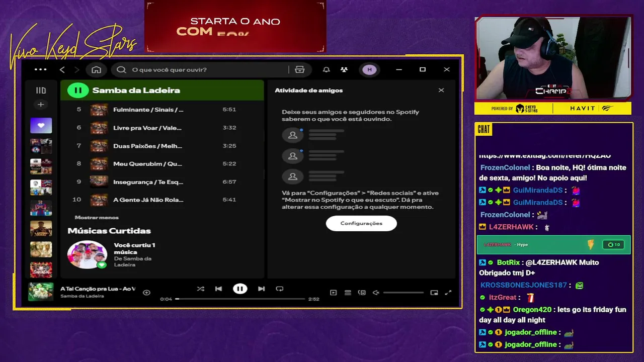The image size is (644, 362).
Task: Expand Your Library sidebar
Action: pos(41,90)
